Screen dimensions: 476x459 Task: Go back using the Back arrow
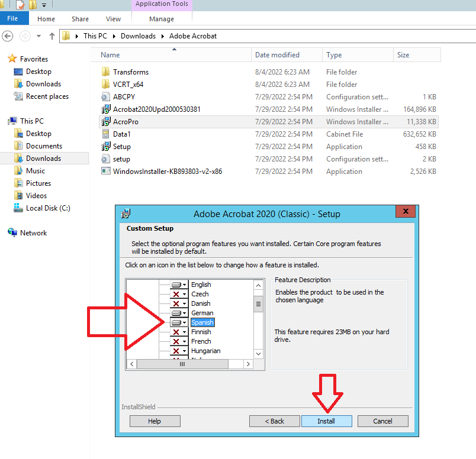pos(8,36)
